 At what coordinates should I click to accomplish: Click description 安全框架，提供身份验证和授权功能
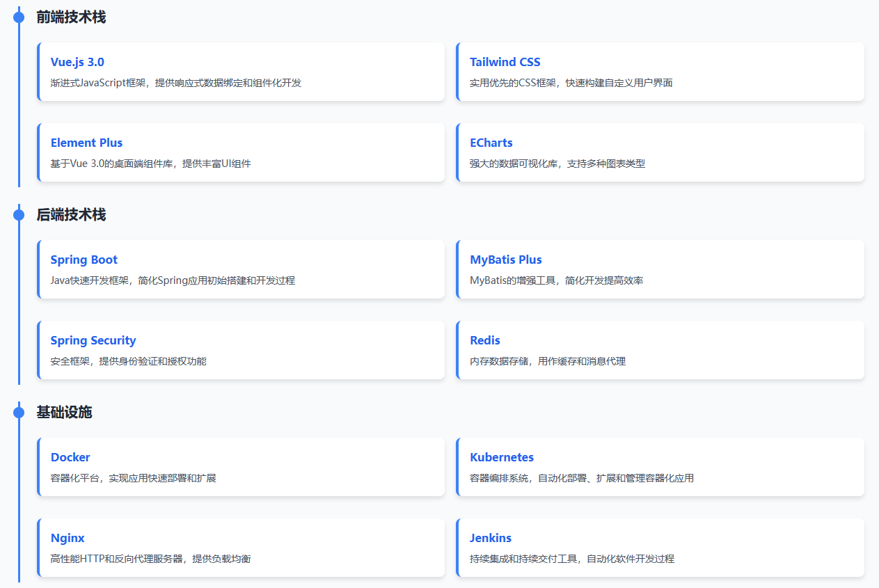point(129,361)
